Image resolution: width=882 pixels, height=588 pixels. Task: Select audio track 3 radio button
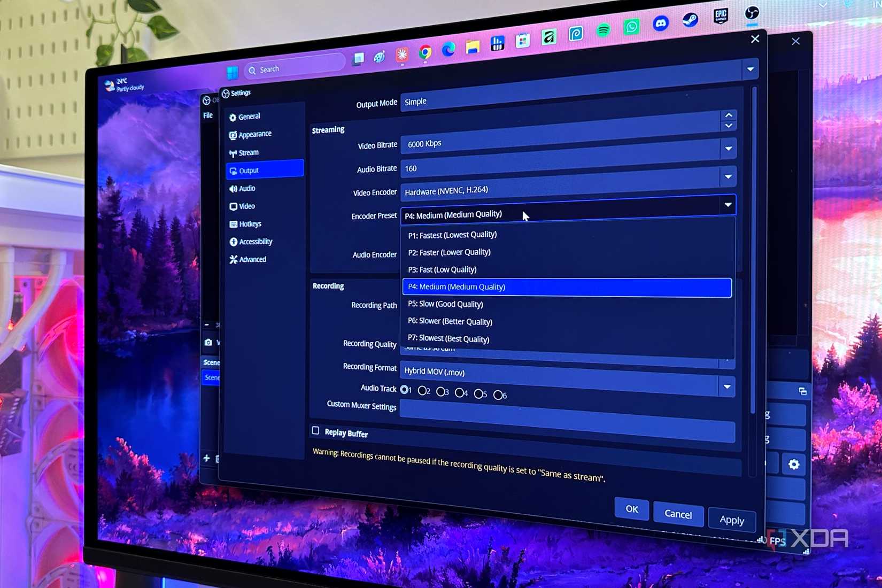click(x=441, y=392)
